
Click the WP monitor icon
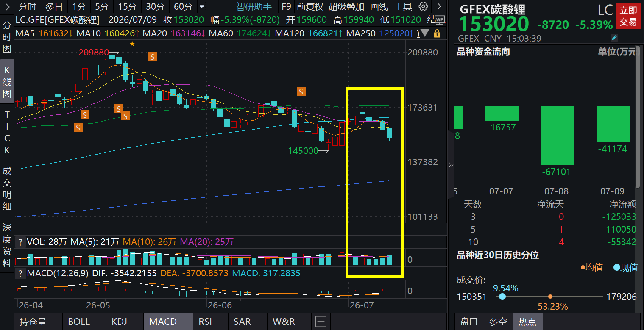[x=440, y=19]
